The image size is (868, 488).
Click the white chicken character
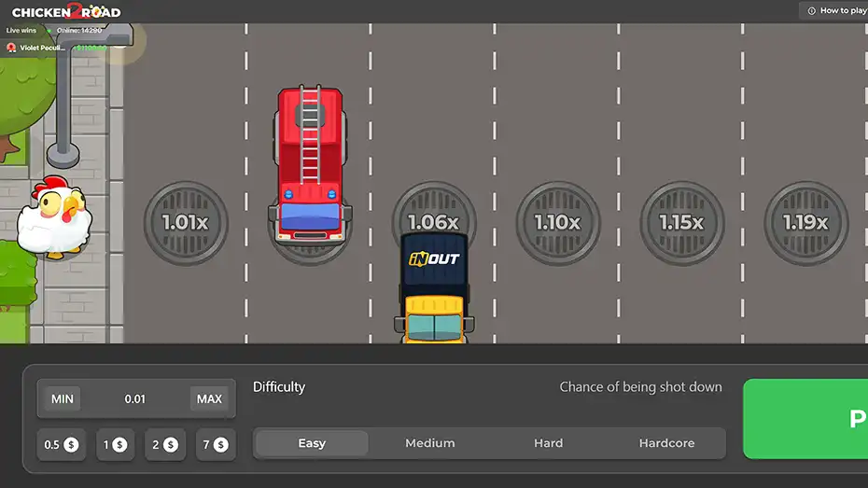(52, 217)
